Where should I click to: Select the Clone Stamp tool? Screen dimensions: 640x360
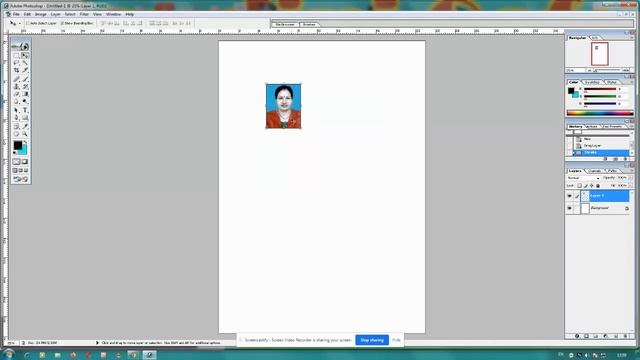click(x=16, y=87)
